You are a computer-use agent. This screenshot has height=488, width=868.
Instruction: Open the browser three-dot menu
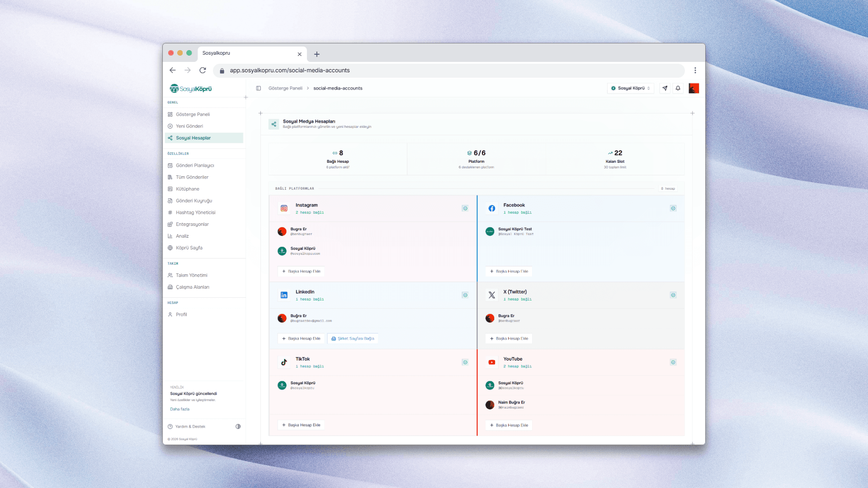(x=695, y=70)
